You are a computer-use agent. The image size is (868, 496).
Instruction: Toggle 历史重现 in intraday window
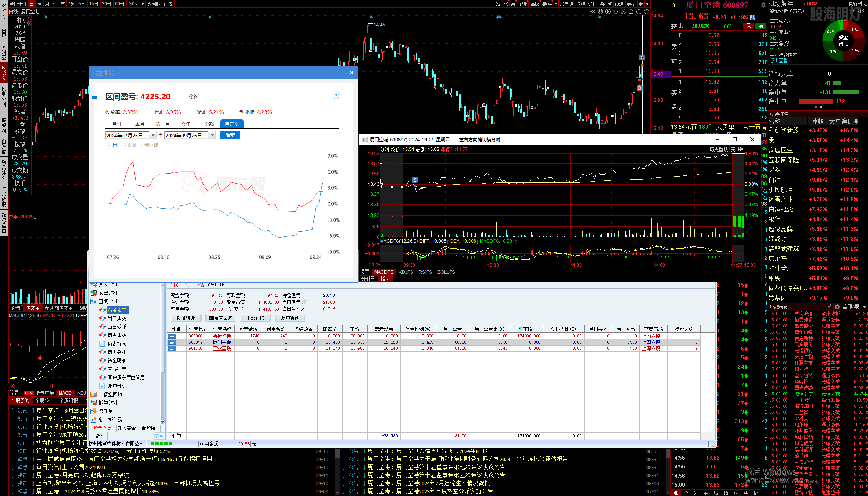coord(718,149)
